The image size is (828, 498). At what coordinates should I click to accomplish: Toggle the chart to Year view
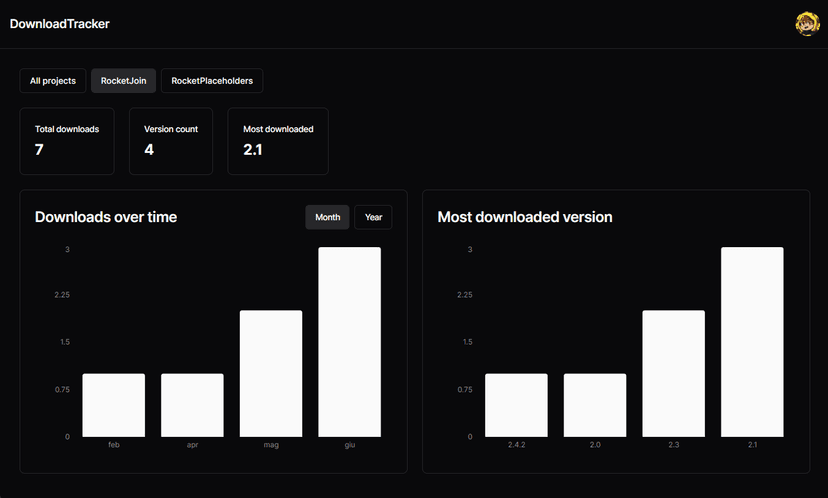(373, 217)
